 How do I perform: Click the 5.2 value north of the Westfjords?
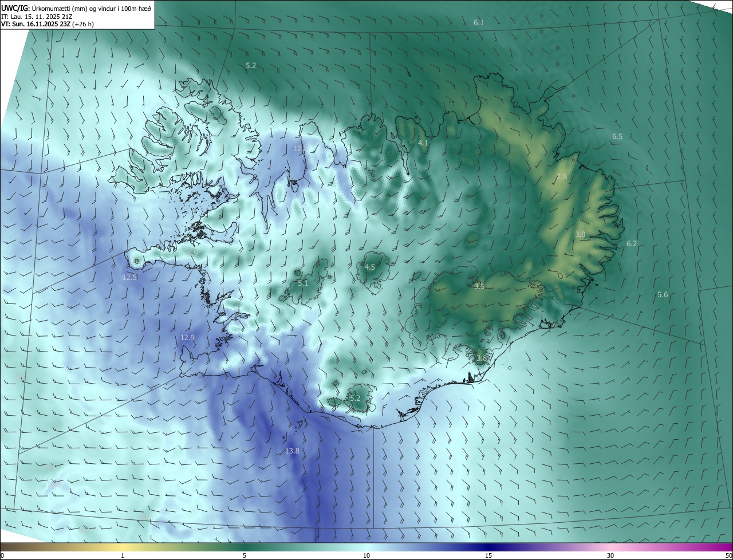coord(251,66)
